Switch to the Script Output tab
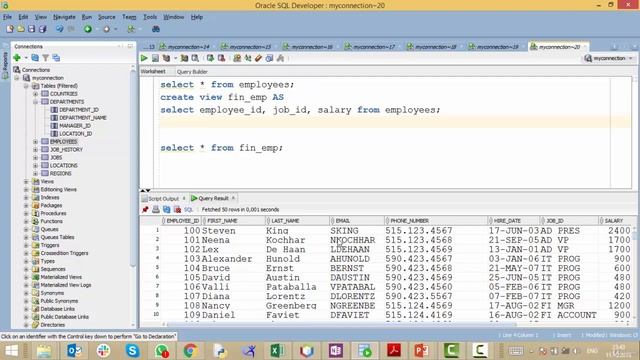The width and height of the screenshot is (640, 360). (163, 198)
